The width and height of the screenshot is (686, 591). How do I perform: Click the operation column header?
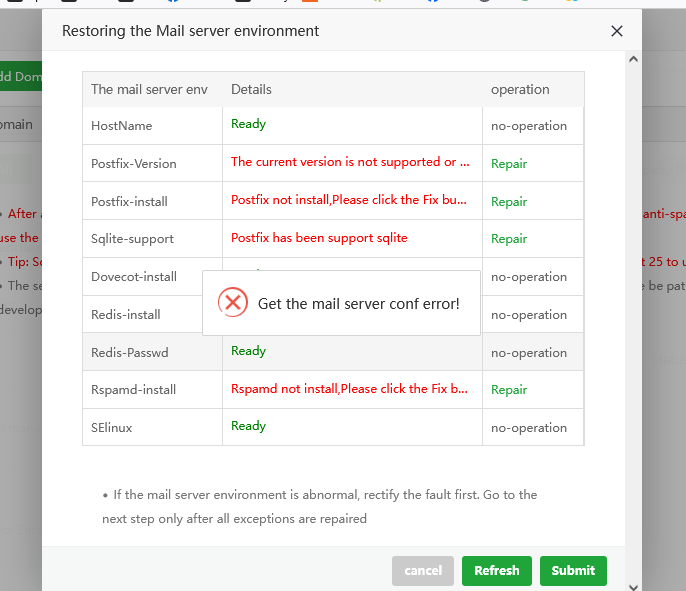click(x=520, y=89)
